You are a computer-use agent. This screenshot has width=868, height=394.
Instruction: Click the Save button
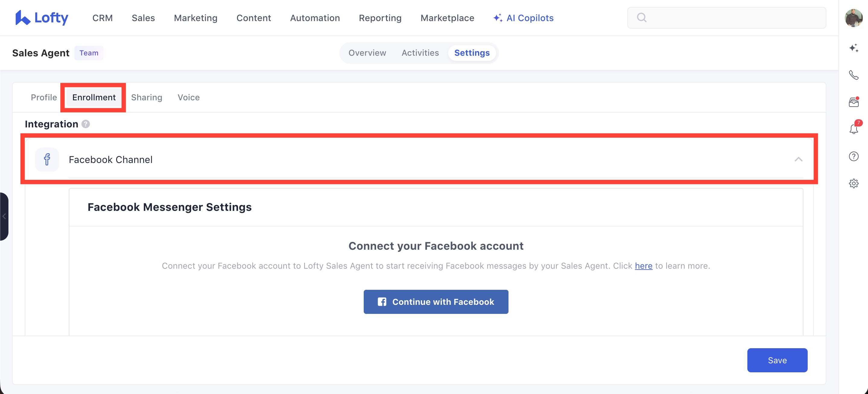(x=777, y=360)
